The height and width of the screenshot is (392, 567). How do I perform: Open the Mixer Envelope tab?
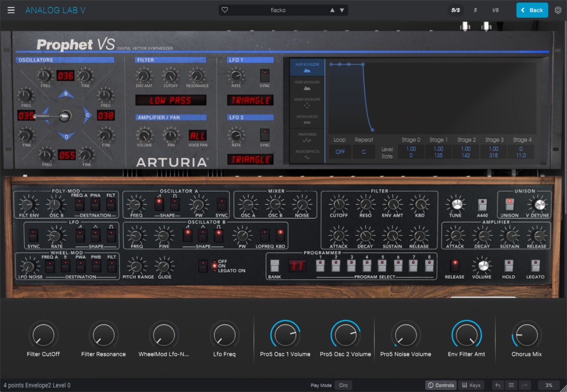click(307, 102)
